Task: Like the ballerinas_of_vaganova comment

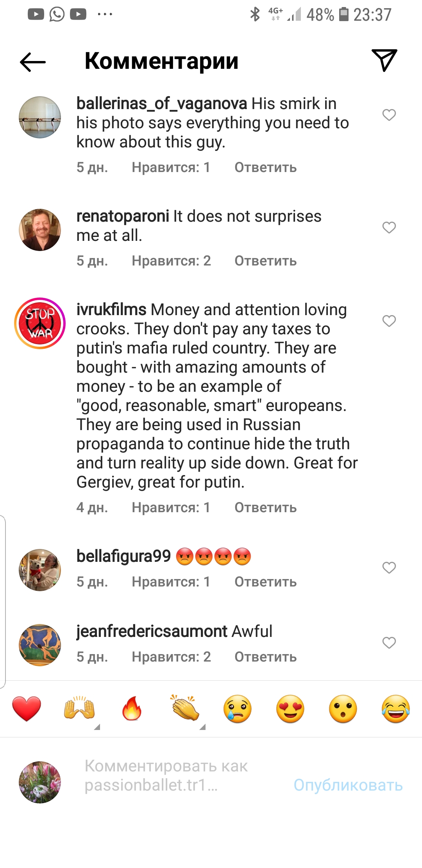Action: tap(389, 115)
